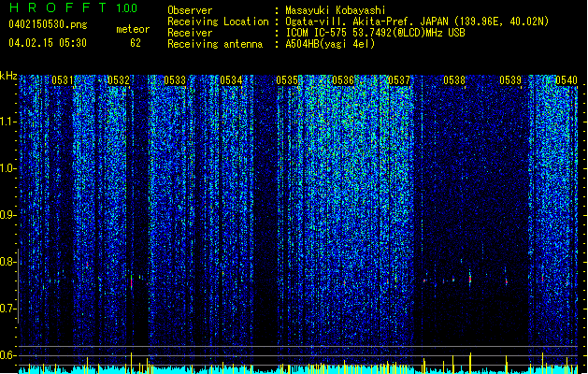Image resolution: width=588 pixels, height=374 pixels.
Task: Click the red meteor echo just after 0532
Action: point(132,281)
